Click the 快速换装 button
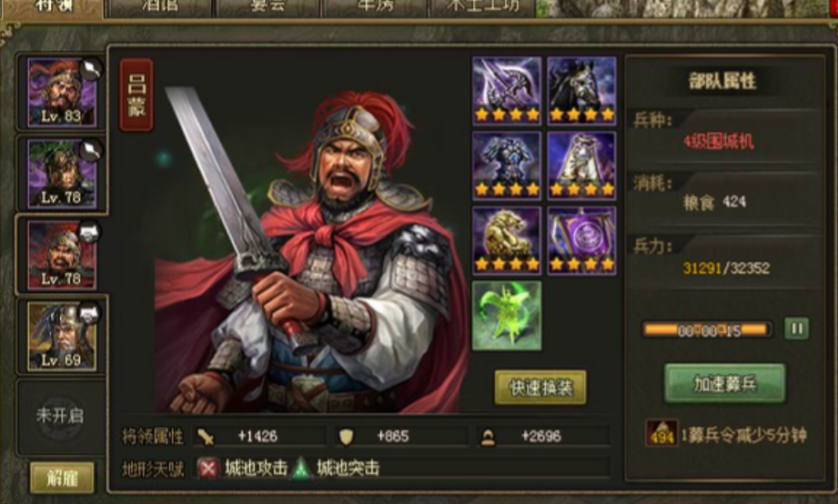This screenshot has width=838, height=504. [x=540, y=388]
